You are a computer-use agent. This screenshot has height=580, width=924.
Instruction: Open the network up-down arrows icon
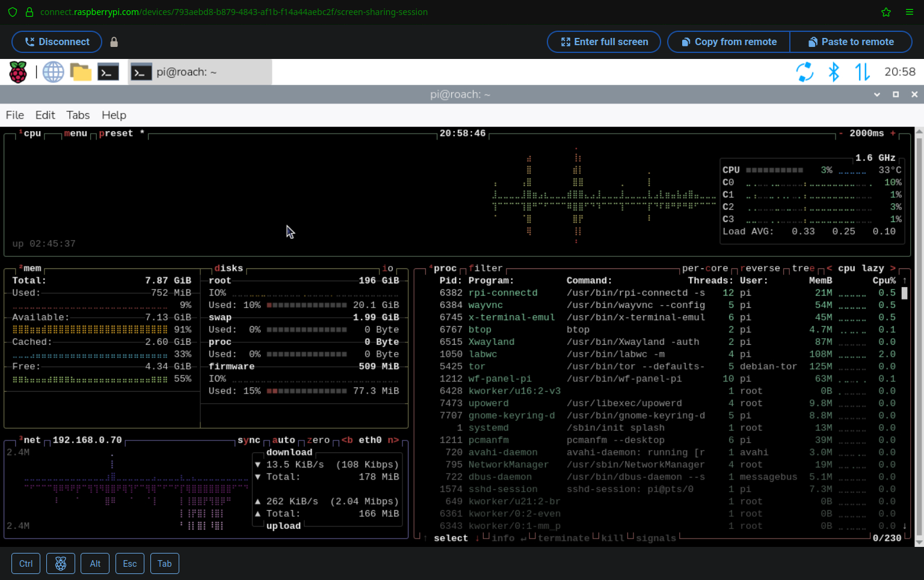click(x=862, y=72)
